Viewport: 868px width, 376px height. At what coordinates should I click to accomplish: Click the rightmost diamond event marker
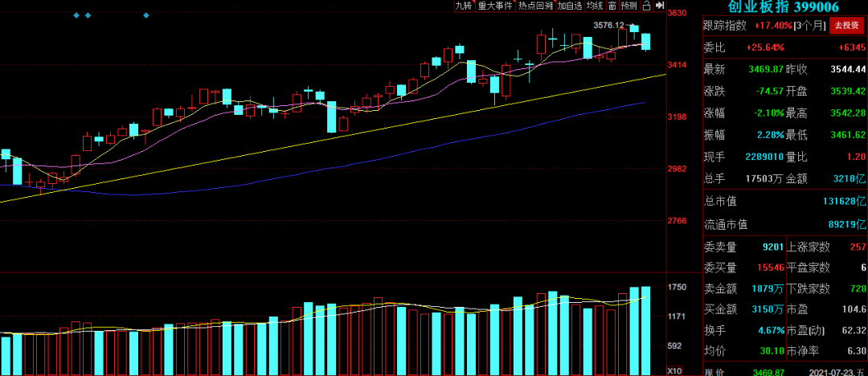(146, 15)
